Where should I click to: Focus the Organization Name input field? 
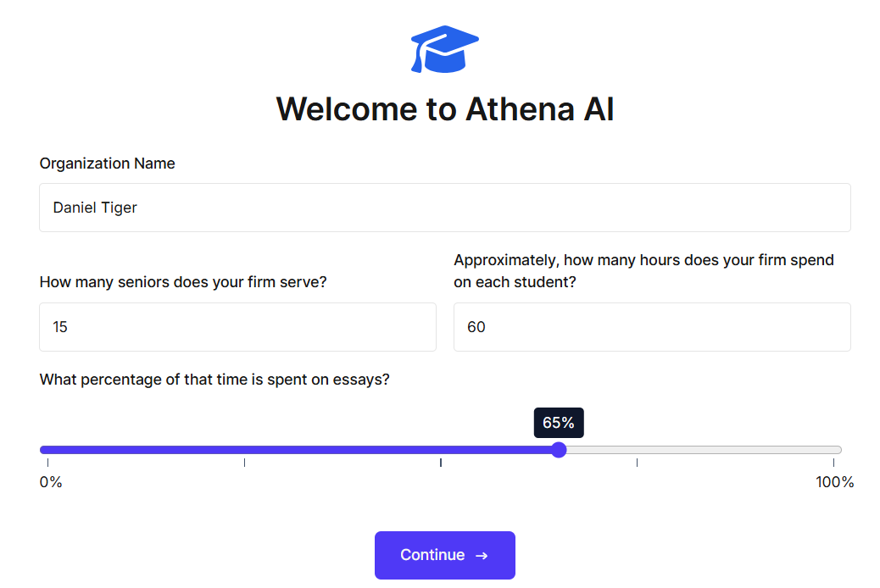tap(444, 208)
